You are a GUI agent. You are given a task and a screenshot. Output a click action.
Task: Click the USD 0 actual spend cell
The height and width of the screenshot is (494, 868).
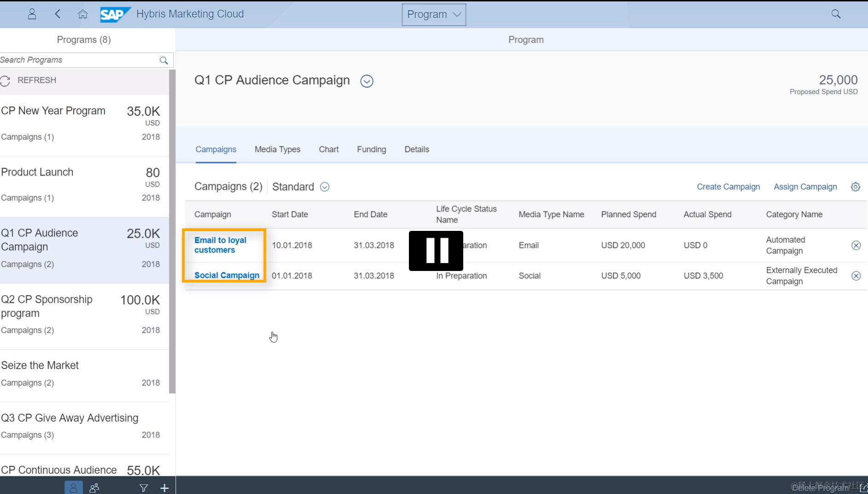tap(695, 245)
